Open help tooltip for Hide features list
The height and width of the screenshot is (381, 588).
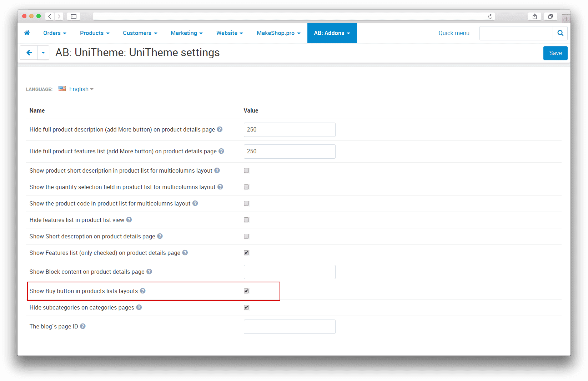[x=129, y=220]
